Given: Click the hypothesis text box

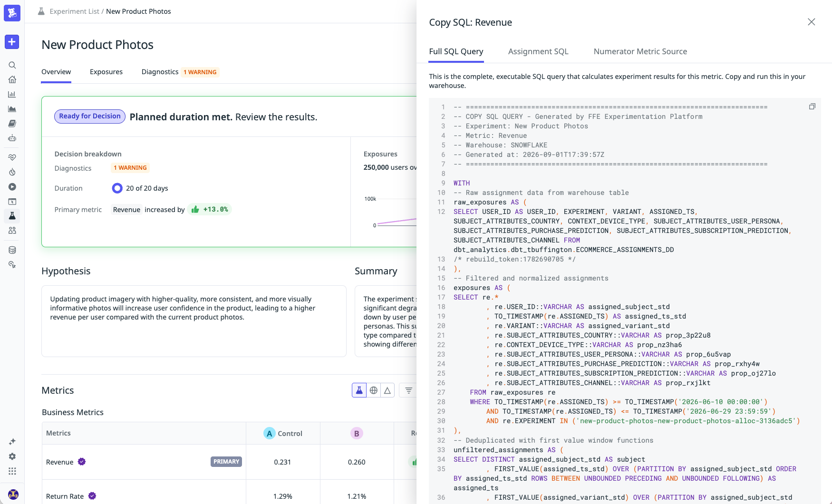Looking at the screenshot, I should [x=194, y=321].
